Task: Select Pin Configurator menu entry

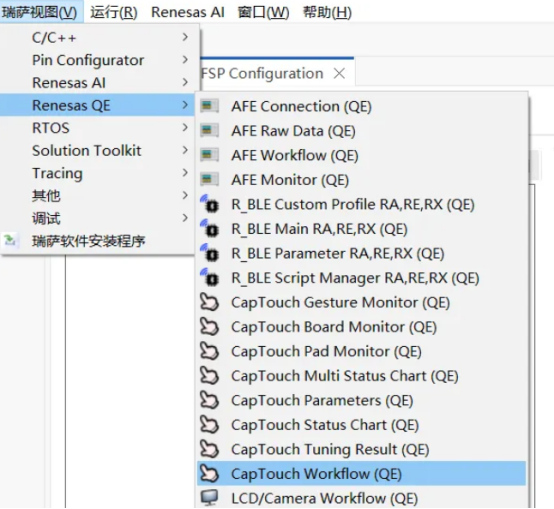Action: [97, 59]
